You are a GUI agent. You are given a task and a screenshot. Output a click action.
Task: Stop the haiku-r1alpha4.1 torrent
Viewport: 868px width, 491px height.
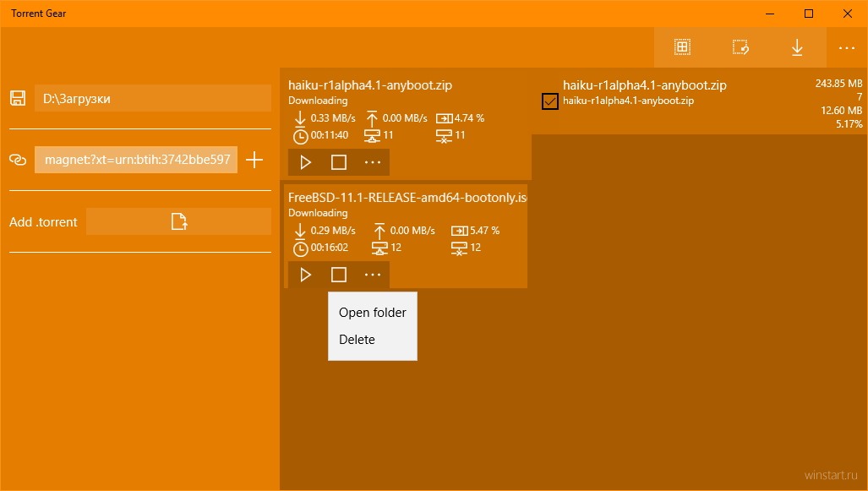pos(339,162)
